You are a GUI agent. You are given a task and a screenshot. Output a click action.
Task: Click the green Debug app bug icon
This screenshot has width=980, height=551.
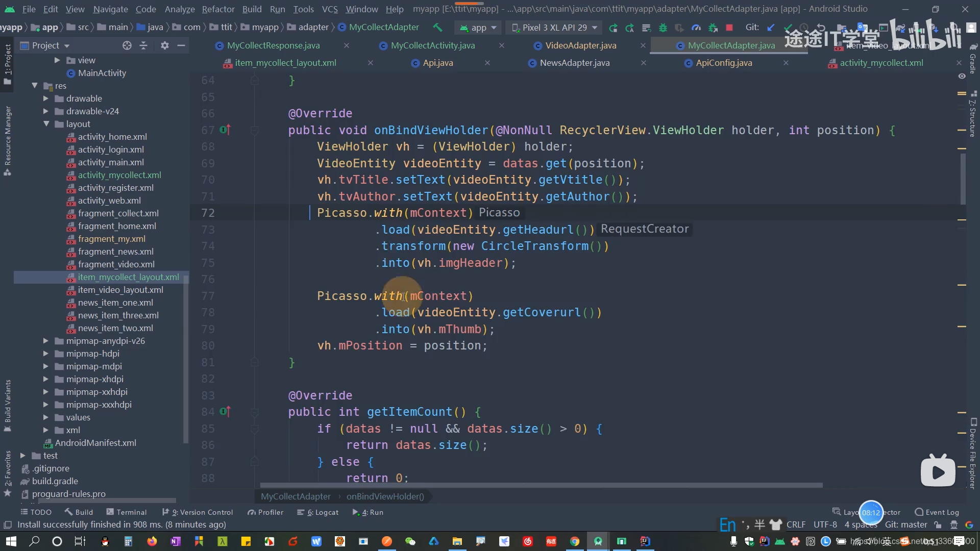point(663,28)
